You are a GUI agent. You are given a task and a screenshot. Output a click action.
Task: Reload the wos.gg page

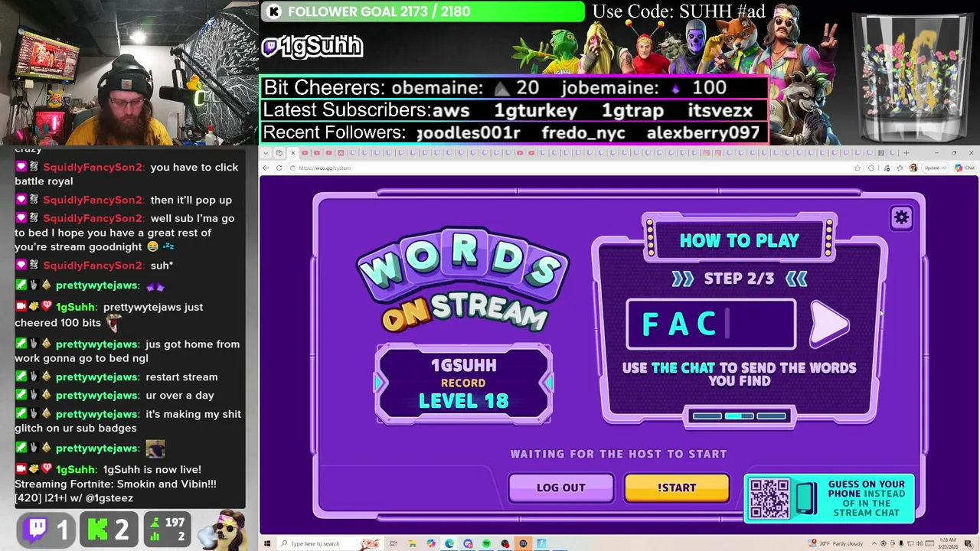pos(279,168)
